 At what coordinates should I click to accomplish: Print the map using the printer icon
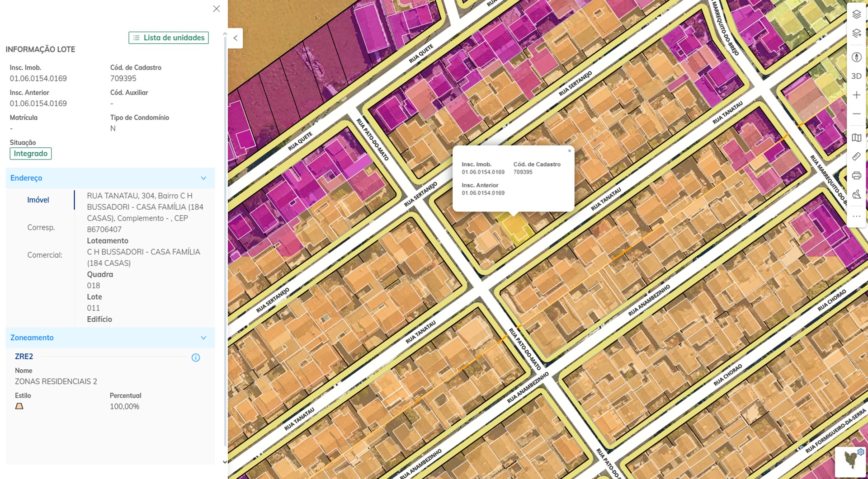pos(856,176)
